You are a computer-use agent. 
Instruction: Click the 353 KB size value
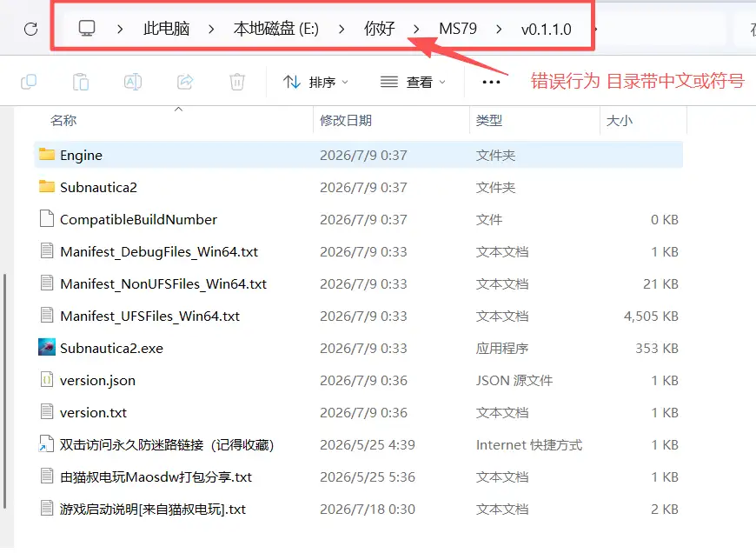[x=657, y=349]
